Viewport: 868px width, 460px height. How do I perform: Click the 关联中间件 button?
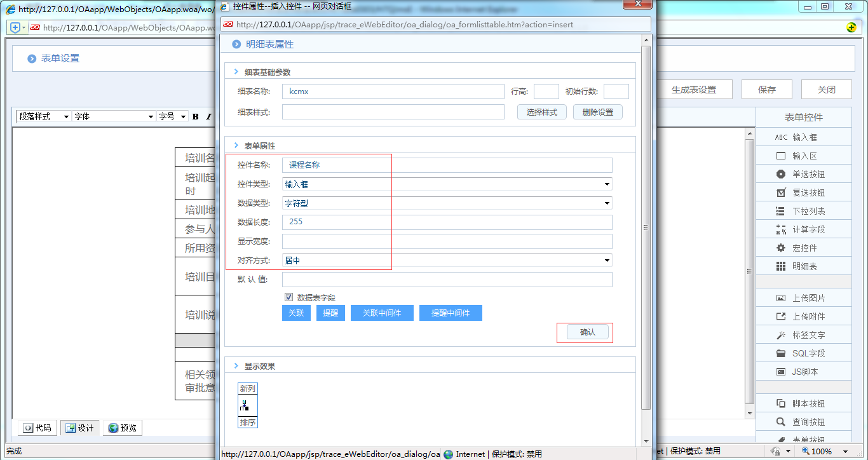382,313
